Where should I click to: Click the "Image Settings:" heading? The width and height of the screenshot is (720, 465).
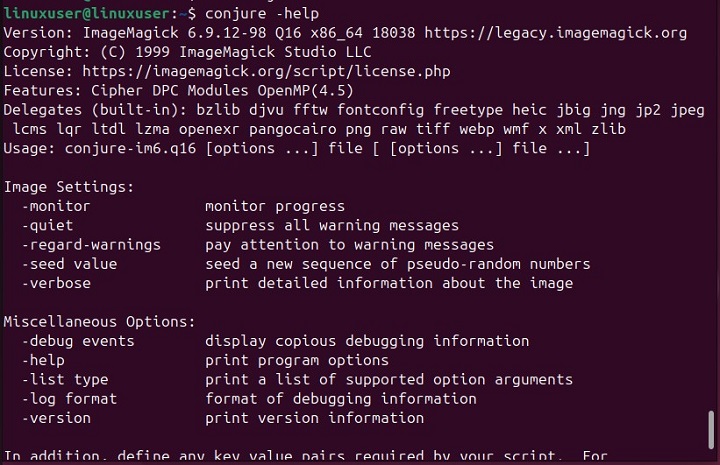[68, 187]
